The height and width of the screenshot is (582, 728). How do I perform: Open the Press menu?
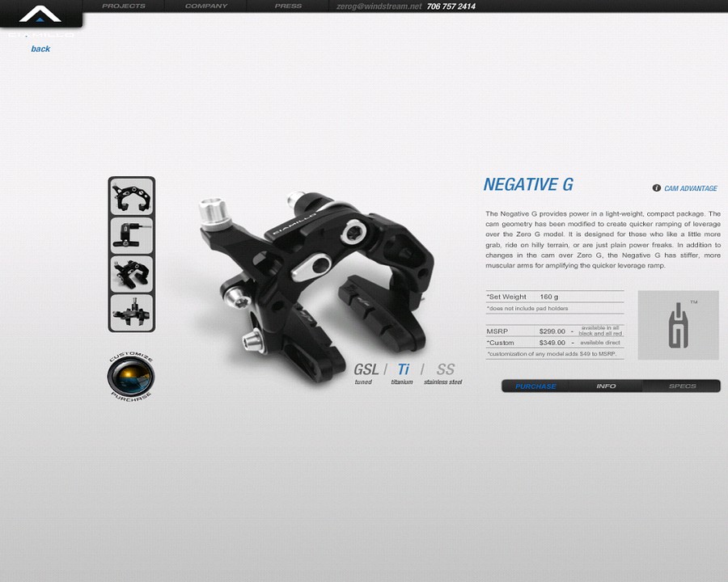[288, 6]
